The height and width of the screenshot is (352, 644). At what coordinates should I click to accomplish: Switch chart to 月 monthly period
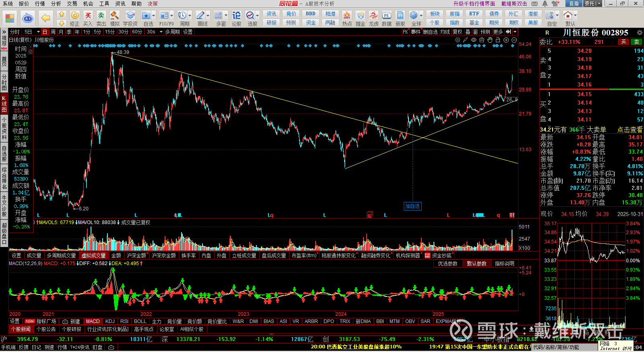click(x=61, y=32)
